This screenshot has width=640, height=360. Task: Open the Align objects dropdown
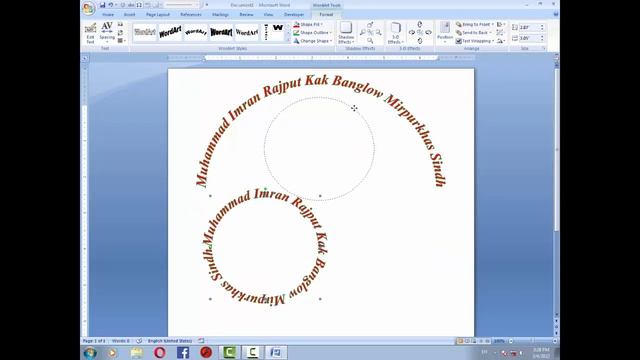tap(501, 24)
